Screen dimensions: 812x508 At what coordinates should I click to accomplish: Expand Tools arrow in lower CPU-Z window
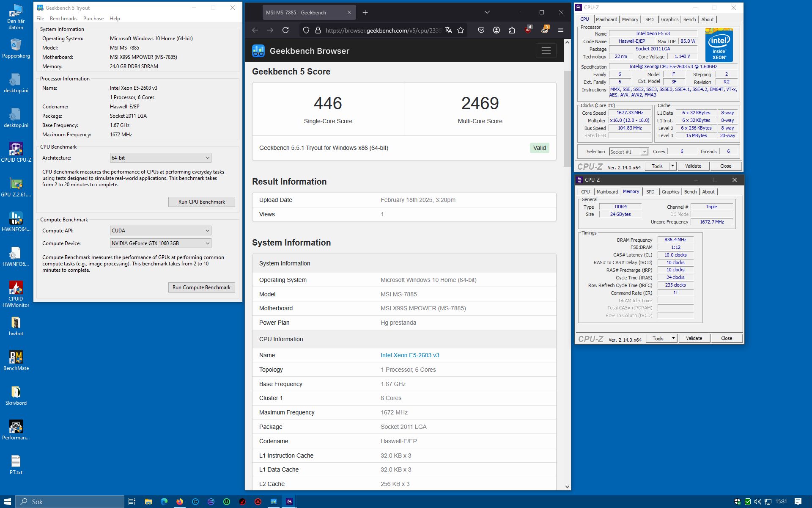673,338
